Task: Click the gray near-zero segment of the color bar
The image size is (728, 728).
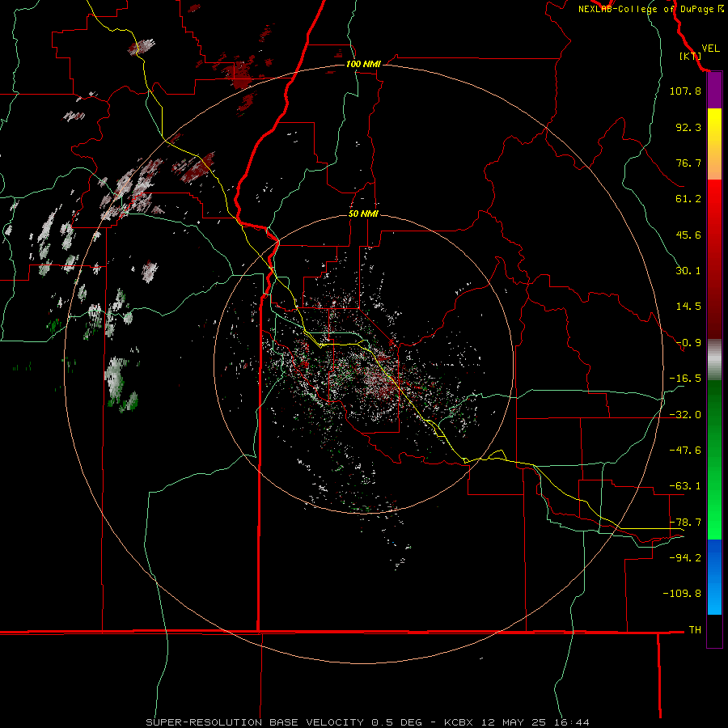Action: 714,360
